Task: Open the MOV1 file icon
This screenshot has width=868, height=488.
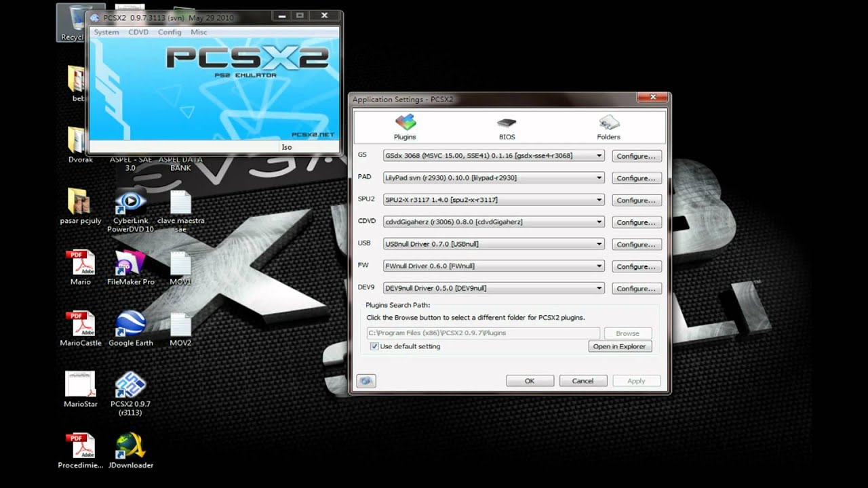Action: pos(180,268)
